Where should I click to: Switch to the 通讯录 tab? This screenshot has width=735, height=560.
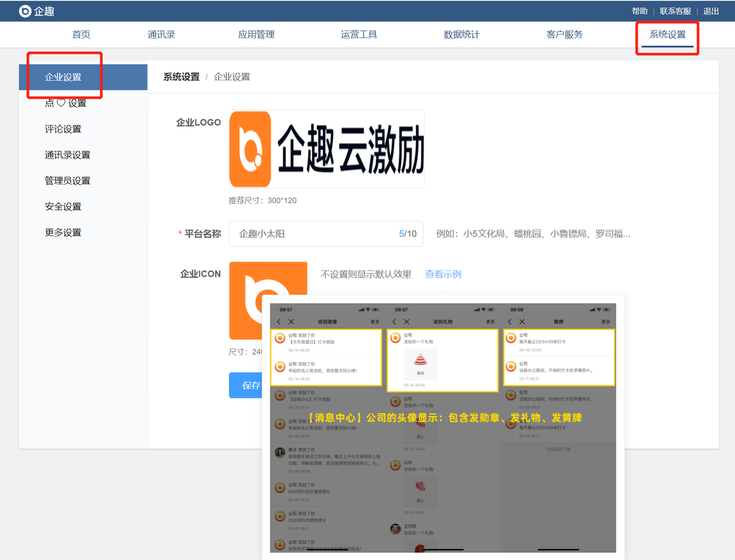(x=161, y=34)
